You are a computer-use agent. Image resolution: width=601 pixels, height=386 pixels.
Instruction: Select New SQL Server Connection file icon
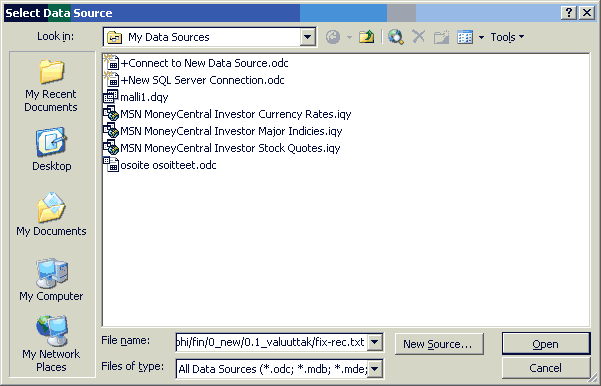pyautogui.click(x=111, y=79)
